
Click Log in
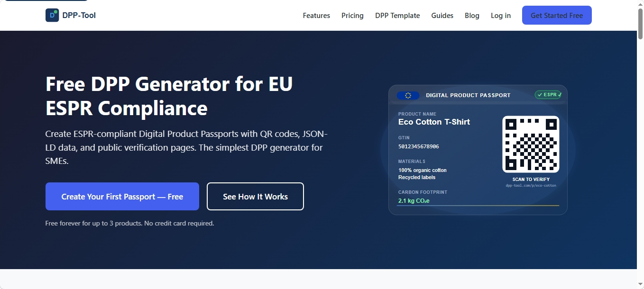click(x=501, y=16)
